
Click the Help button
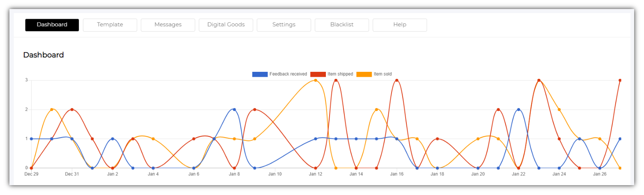399,25
